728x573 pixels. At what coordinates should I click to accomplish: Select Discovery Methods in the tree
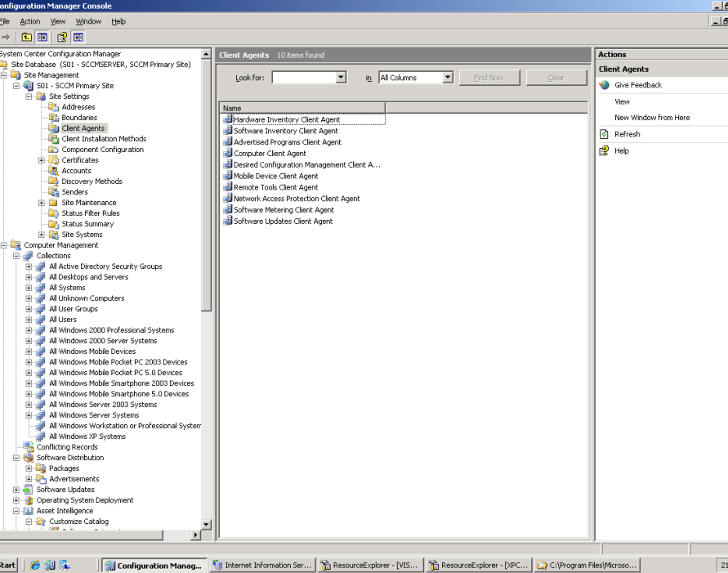click(92, 181)
